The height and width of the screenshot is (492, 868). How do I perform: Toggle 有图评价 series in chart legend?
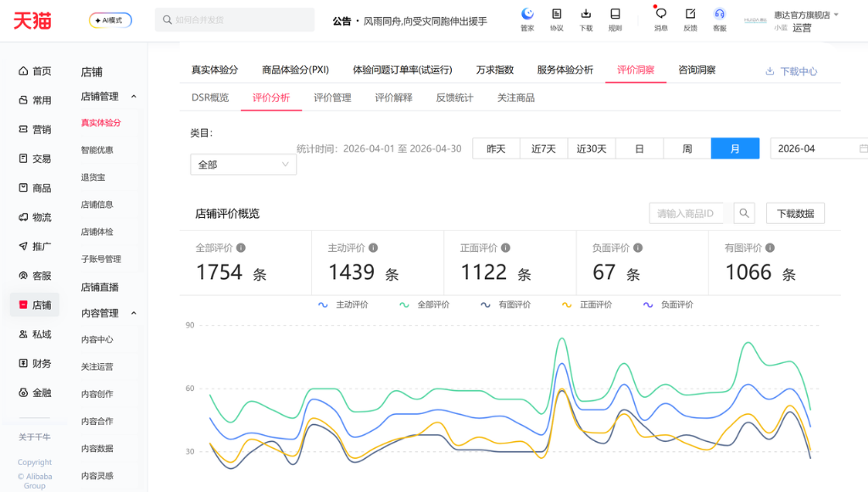[506, 305]
